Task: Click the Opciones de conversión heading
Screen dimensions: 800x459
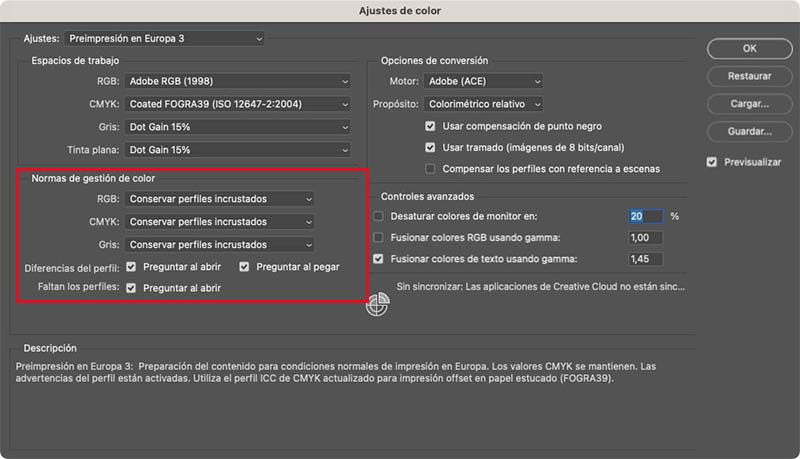Action: coord(434,61)
